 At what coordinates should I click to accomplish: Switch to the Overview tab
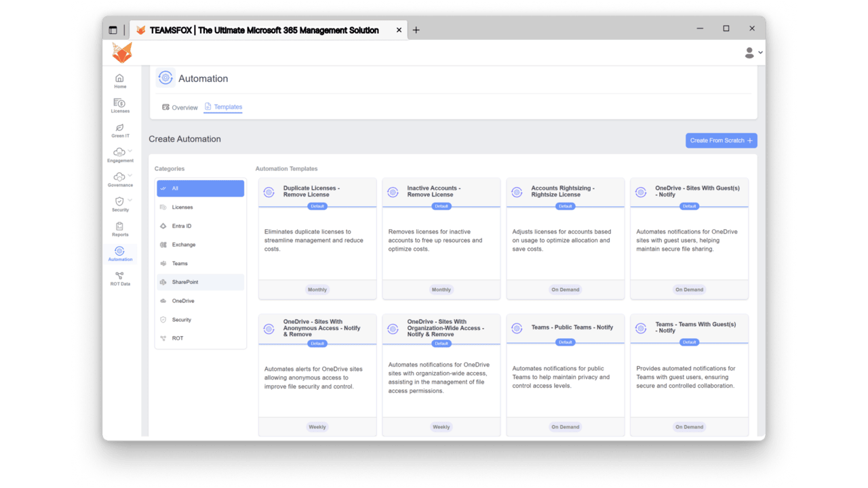(x=180, y=107)
